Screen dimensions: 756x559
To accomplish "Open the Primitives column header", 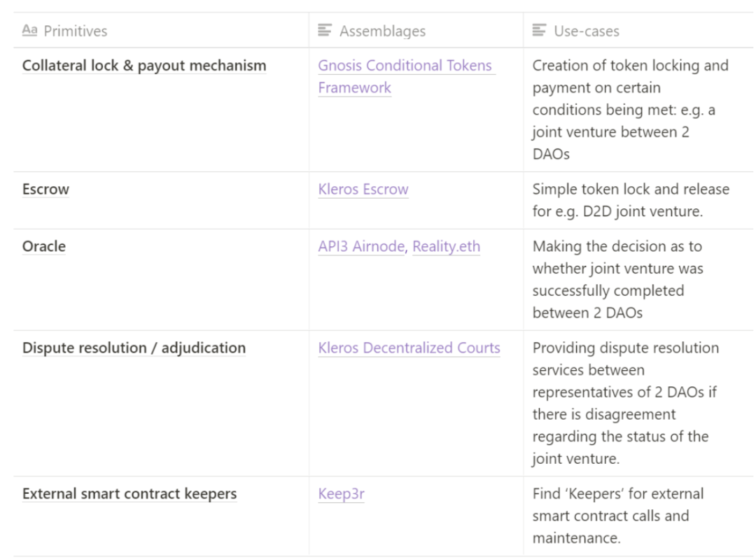I will pyautogui.click(x=75, y=31).
